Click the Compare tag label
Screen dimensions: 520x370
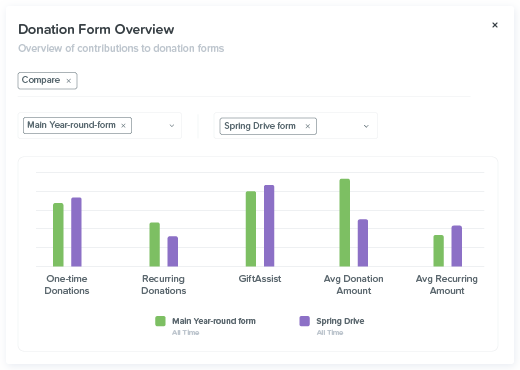(41, 80)
